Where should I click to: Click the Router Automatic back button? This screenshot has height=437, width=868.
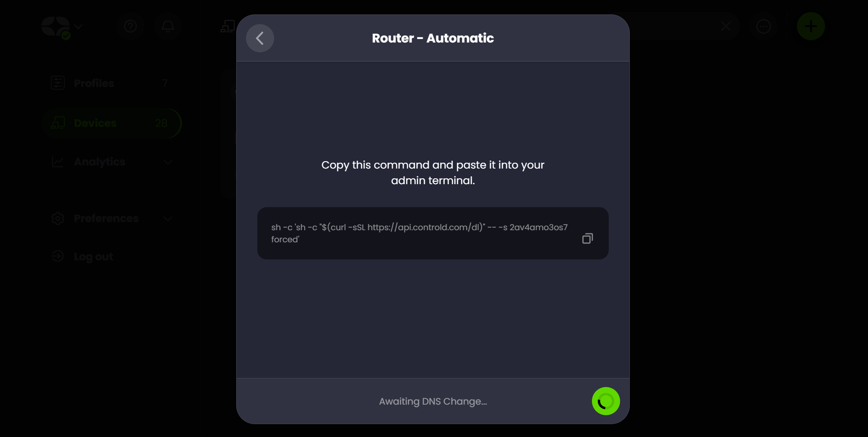coord(259,37)
